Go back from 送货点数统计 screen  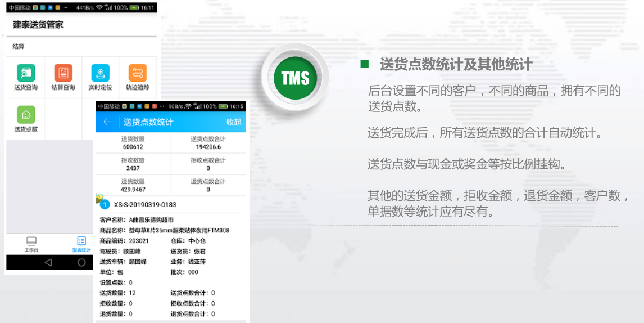(107, 122)
